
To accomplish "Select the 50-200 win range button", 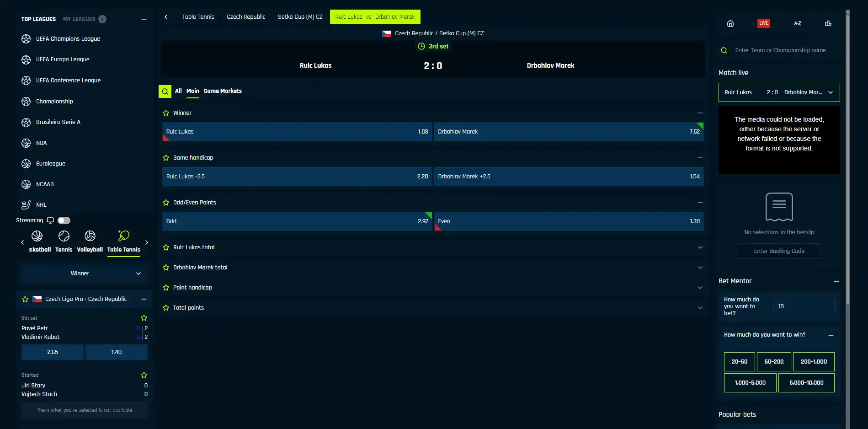I will coord(774,362).
